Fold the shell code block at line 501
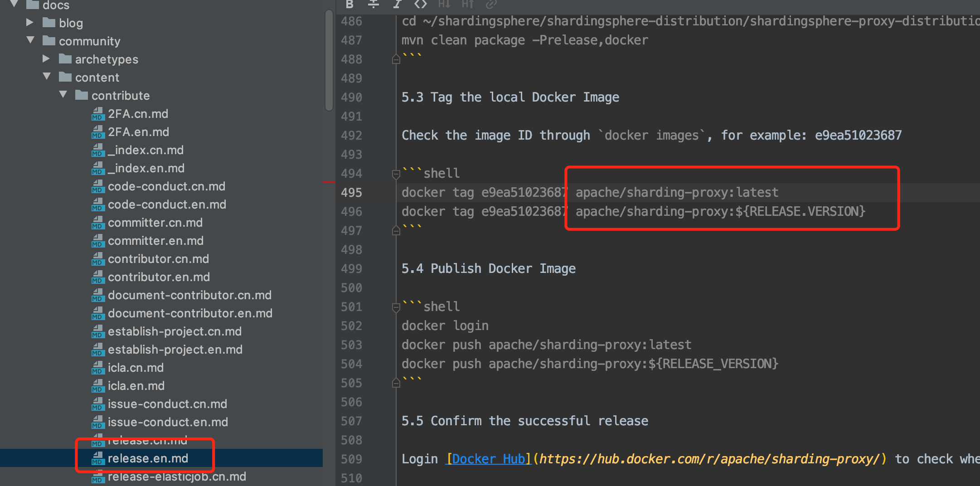The width and height of the screenshot is (980, 486). pyautogui.click(x=396, y=307)
